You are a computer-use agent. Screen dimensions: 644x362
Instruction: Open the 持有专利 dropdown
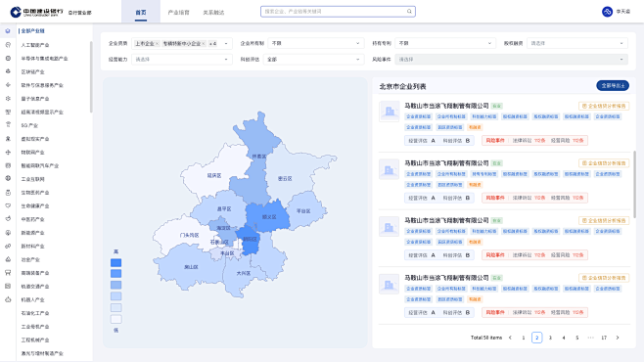click(445, 43)
